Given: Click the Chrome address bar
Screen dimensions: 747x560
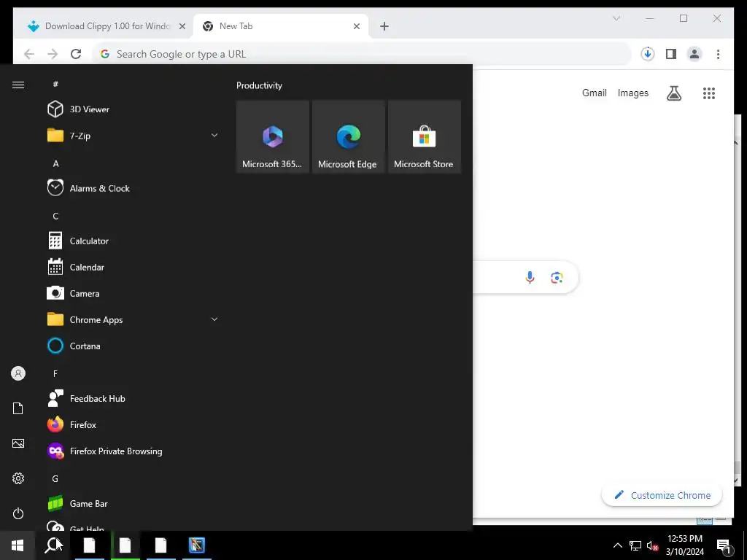Looking at the screenshot, I should 362,54.
